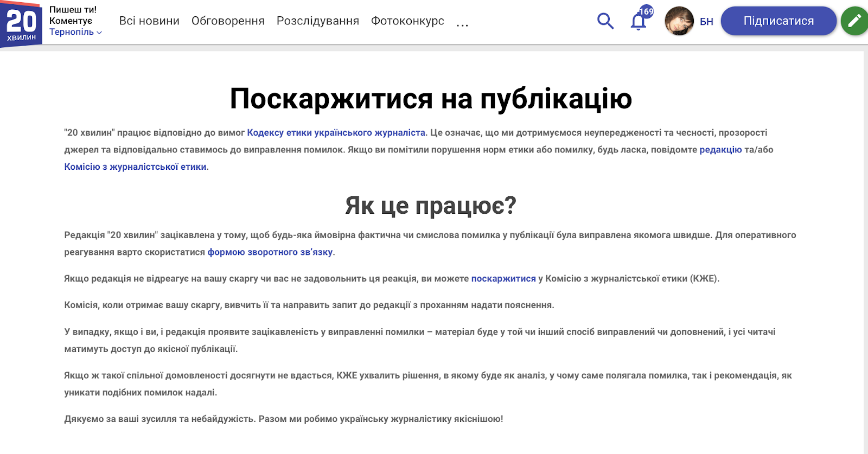Click the БН user initials

[706, 22]
